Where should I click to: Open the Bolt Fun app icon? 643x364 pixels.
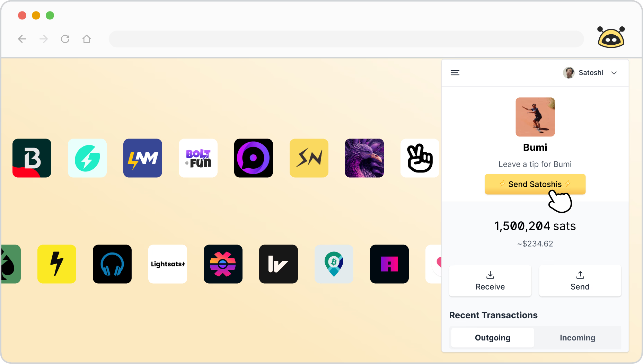[198, 158]
